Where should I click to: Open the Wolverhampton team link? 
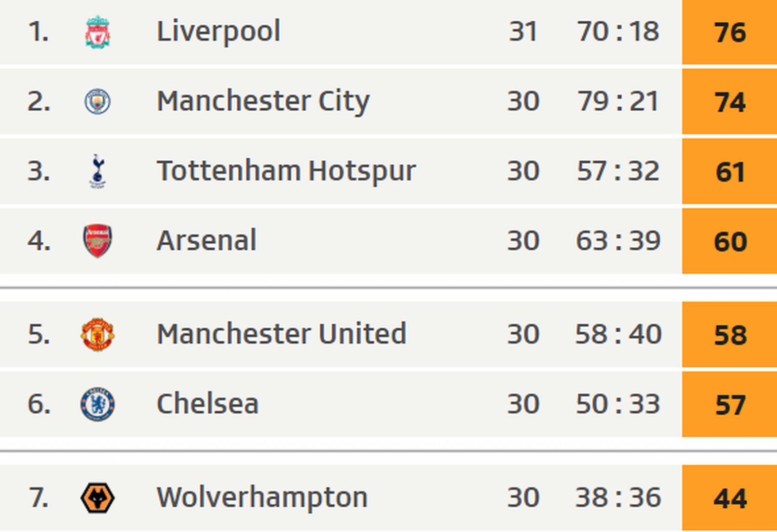click(x=262, y=498)
